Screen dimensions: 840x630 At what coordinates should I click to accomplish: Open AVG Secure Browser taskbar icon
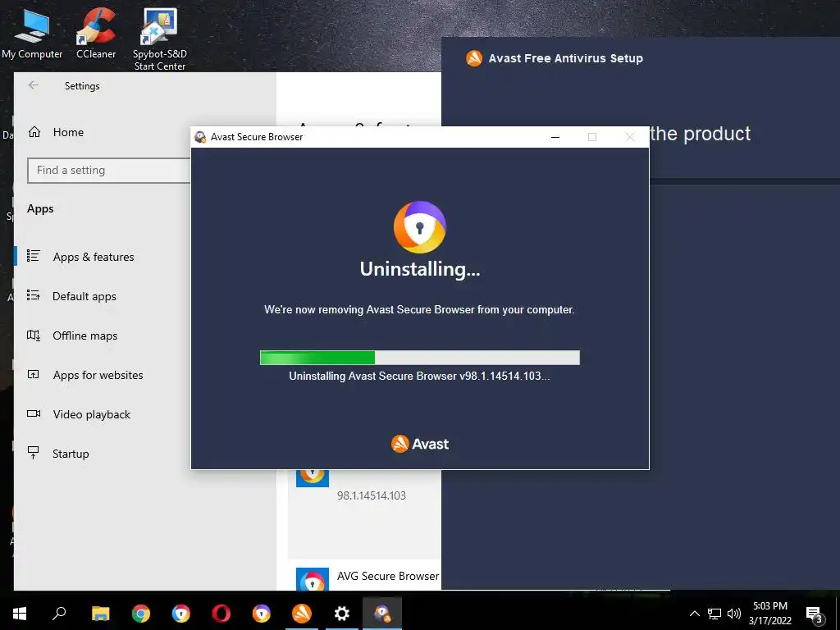(x=181, y=614)
